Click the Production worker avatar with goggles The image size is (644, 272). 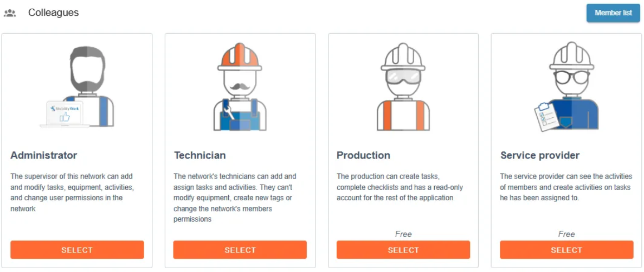pos(403,86)
